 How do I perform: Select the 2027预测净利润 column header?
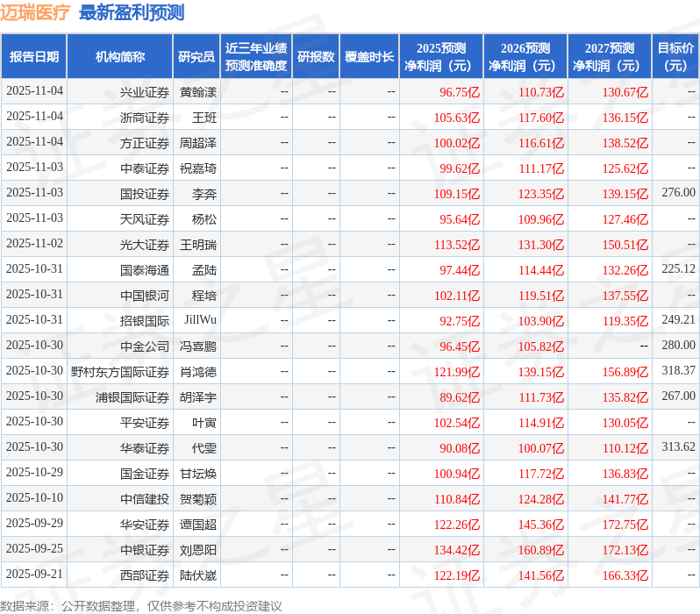(610, 57)
